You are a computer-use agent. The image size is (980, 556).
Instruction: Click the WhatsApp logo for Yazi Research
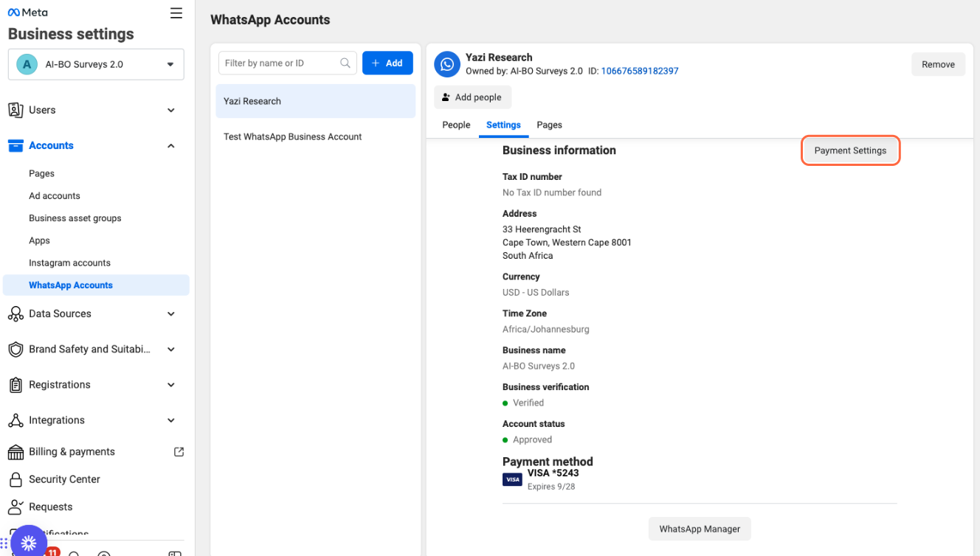446,64
